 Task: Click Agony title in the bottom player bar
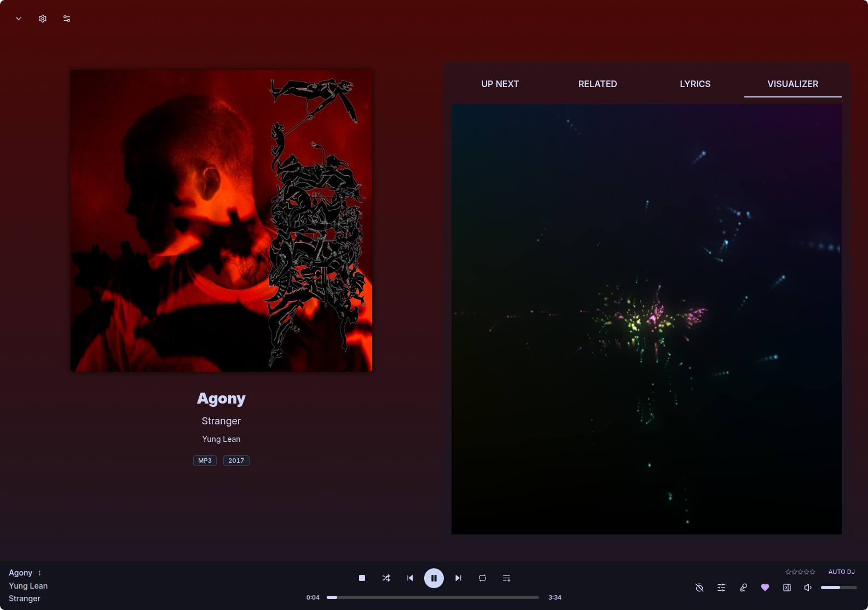click(x=20, y=573)
